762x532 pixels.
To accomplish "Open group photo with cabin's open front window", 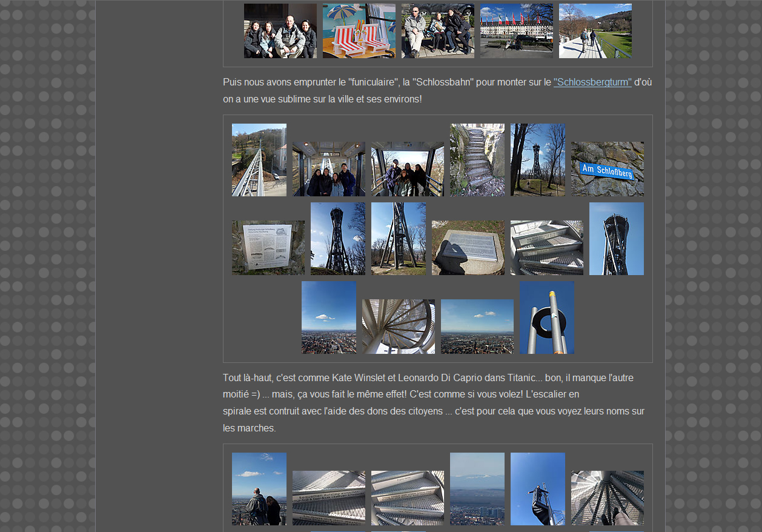I will [407, 169].
